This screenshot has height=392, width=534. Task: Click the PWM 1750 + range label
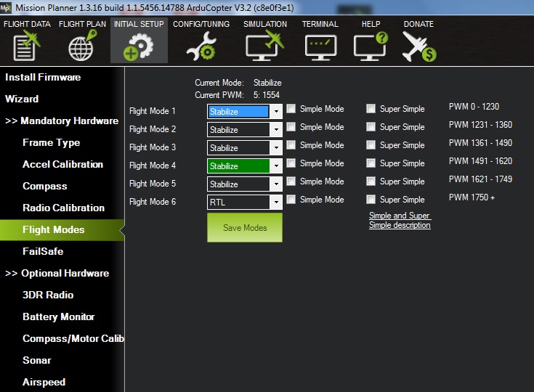coord(472,197)
